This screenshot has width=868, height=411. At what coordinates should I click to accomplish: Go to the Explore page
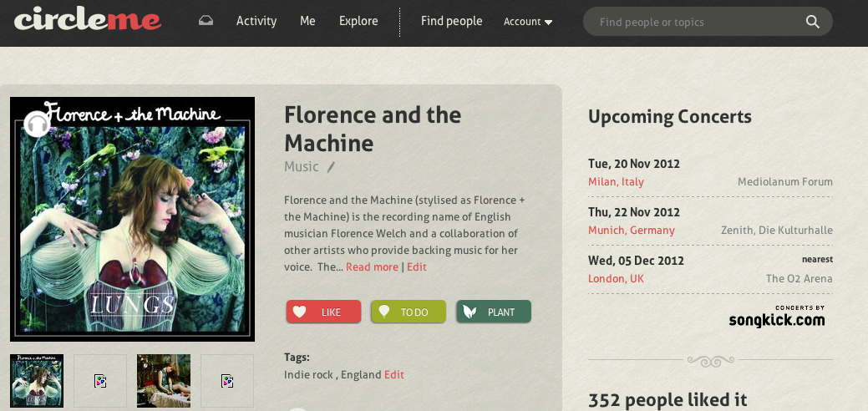click(x=358, y=22)
